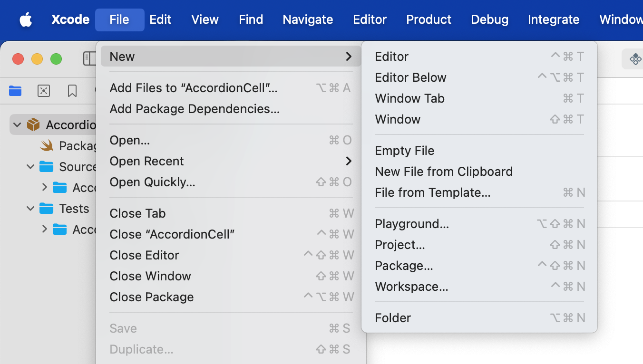This screenshot has height=364, width=643.
Task: Choose Project... from the New submenu
Action: 399,244
